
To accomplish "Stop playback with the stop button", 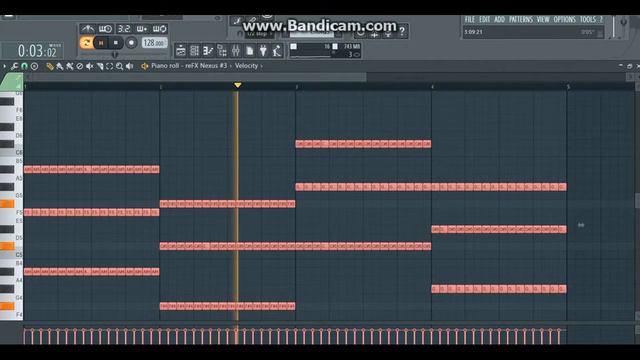I will 116,43.
